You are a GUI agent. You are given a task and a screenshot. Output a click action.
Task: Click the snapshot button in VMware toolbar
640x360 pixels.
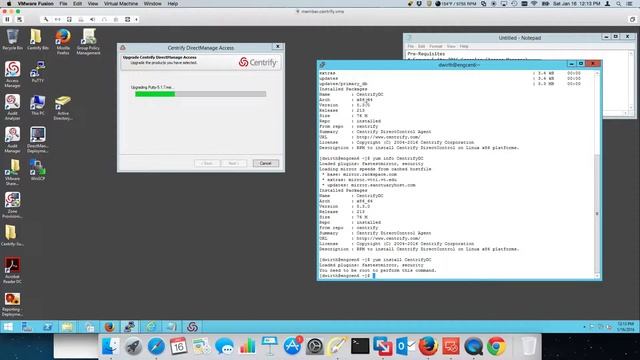point(19,19)
